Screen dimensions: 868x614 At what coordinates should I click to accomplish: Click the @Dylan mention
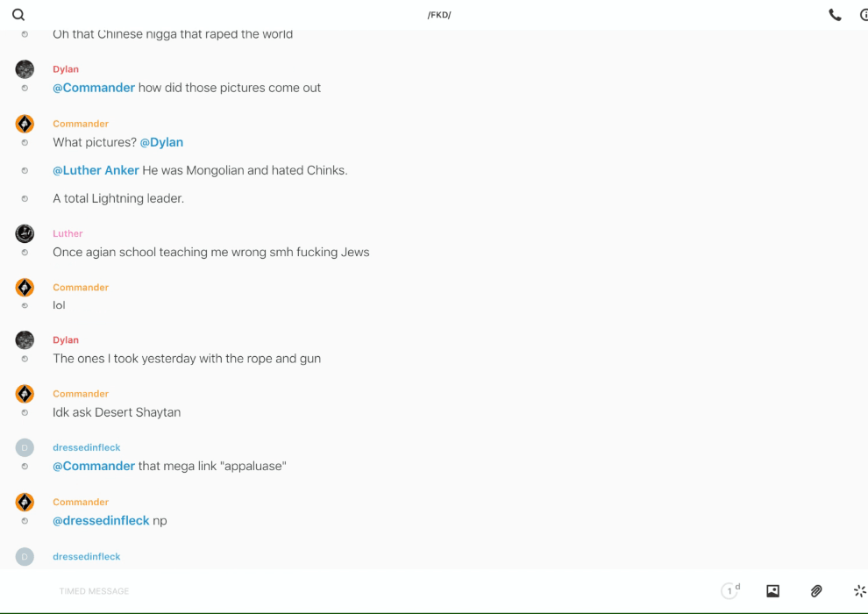(x=161, y=142)
